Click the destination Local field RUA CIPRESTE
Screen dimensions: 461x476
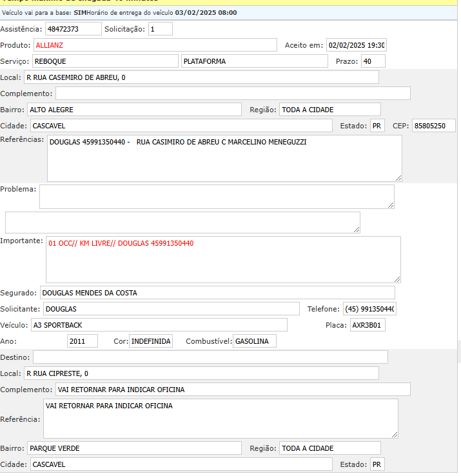coord(202,373)
